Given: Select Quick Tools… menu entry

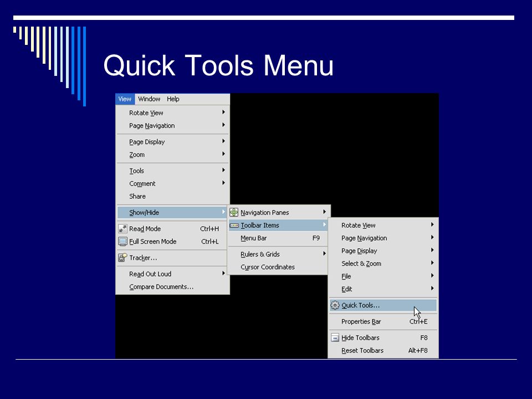Looking at the screenshot, I should [383, 305].
